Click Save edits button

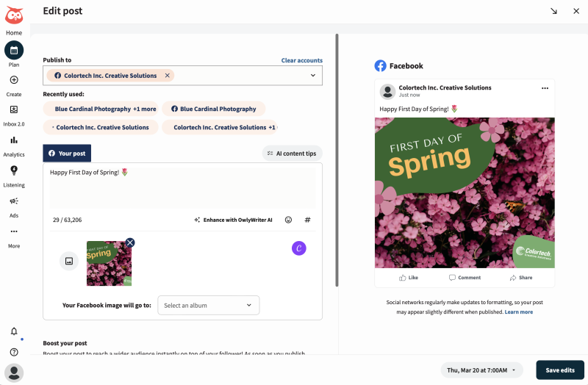pyautogui.click(x=560, y=370)
